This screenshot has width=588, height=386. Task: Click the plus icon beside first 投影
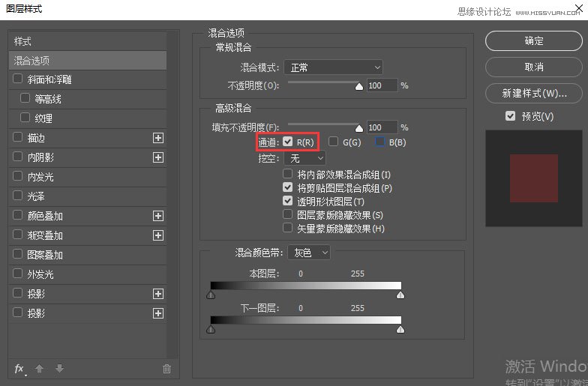coord(158,294)
